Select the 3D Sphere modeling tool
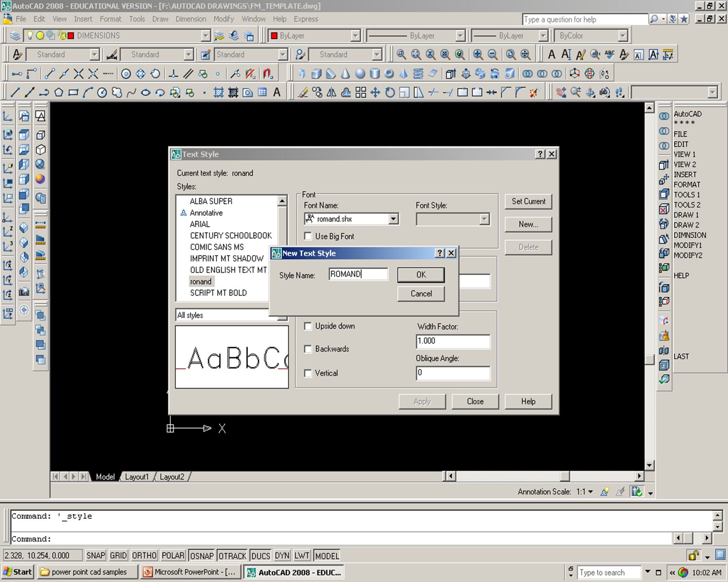 click(360, 74)
